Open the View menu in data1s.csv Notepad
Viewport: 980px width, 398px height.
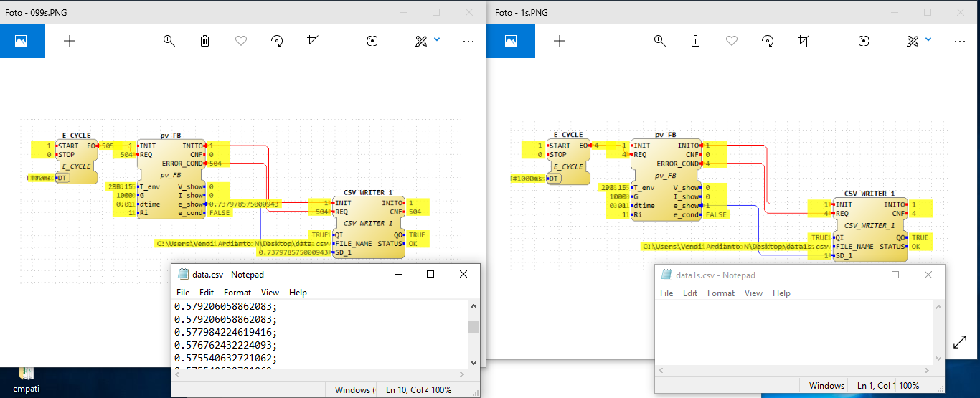753,293
